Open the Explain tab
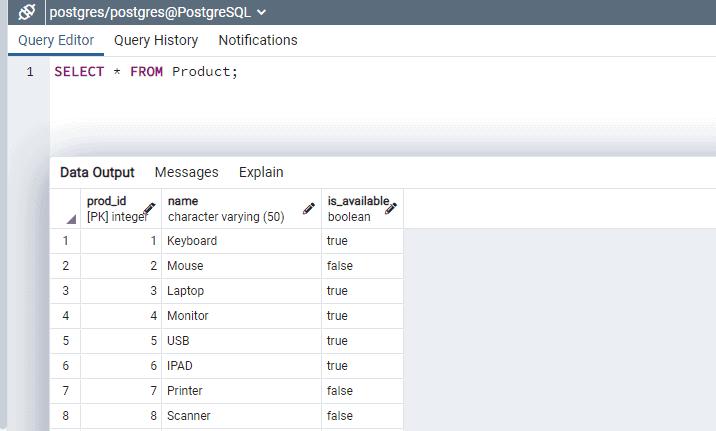This screenshot has height=431, width=716. tap(261, 172)
